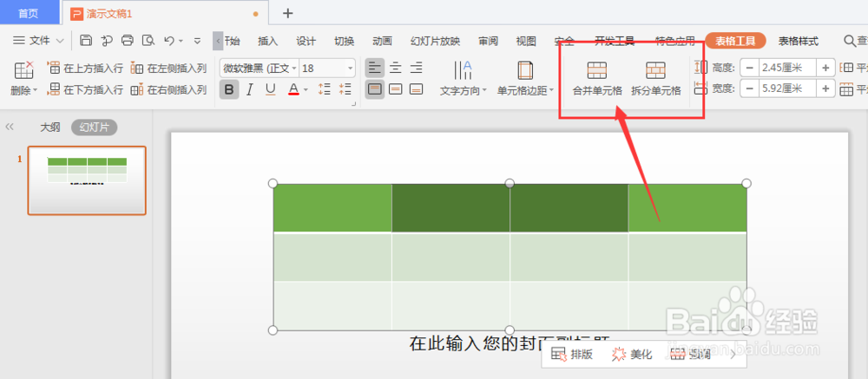
Task: Click the Export to PDF icon
Action: coord(106,41)
